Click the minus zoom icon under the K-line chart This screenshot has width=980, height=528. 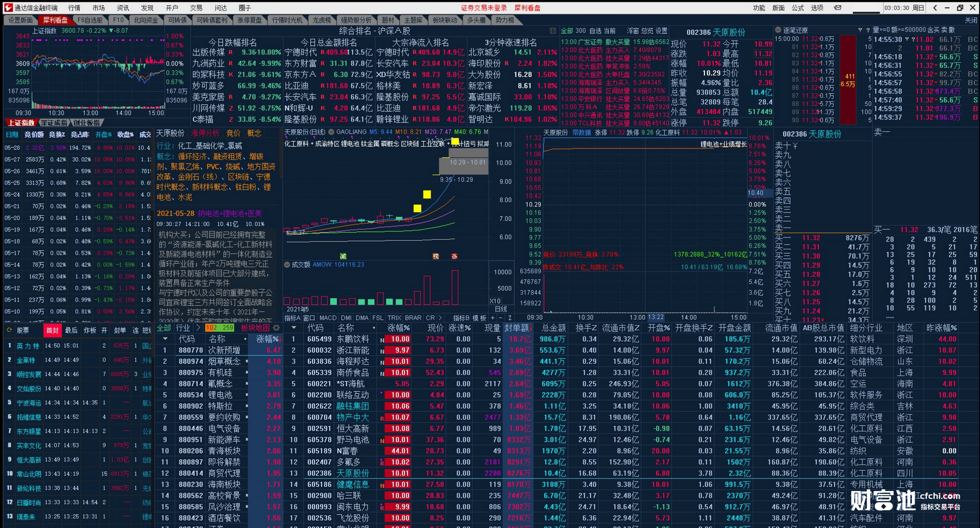(x=501, y=318)
